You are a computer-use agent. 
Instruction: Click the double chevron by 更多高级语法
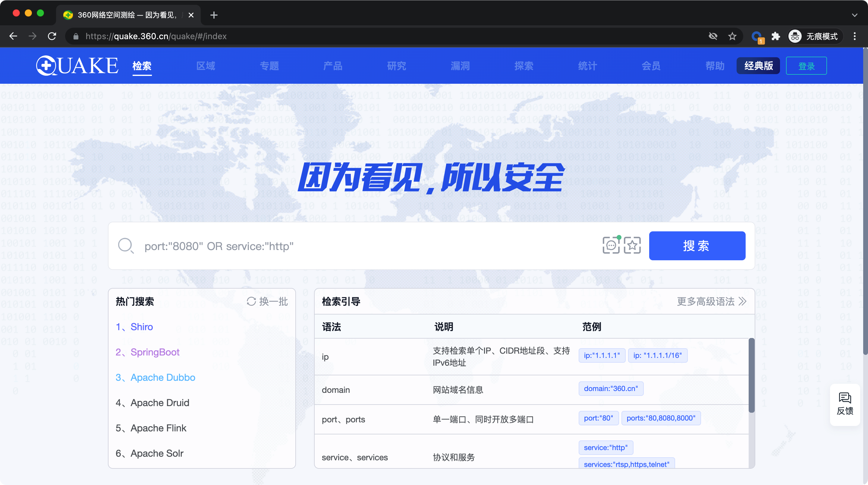pos(742,301)
